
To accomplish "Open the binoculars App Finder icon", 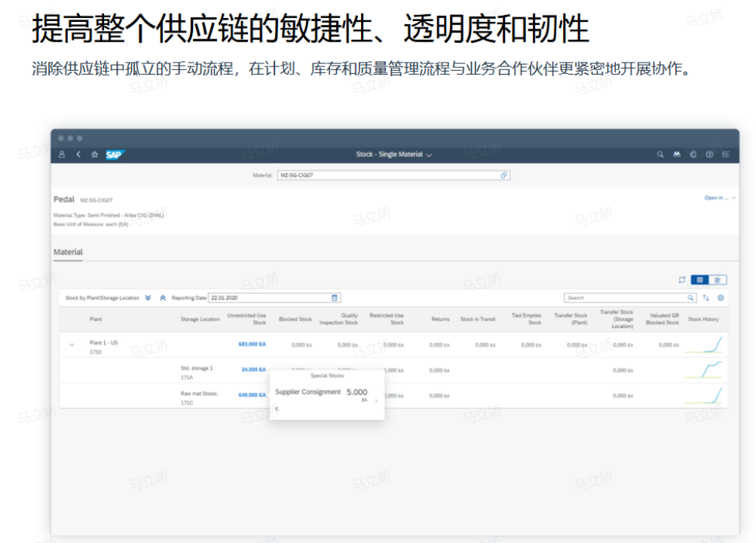I will click(677, 155).
